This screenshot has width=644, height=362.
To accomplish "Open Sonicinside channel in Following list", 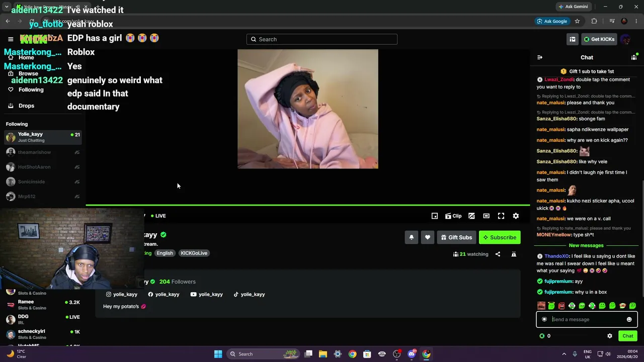I will point(43,182).
